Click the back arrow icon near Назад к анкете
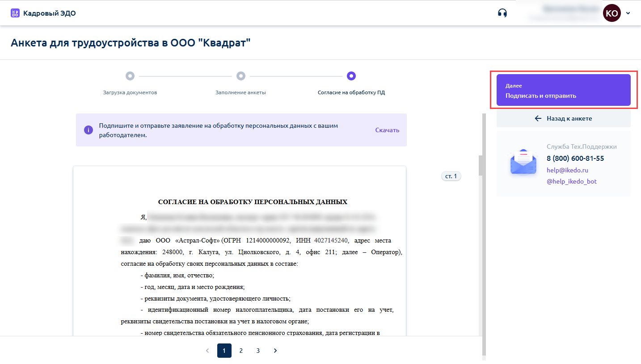 538,118
